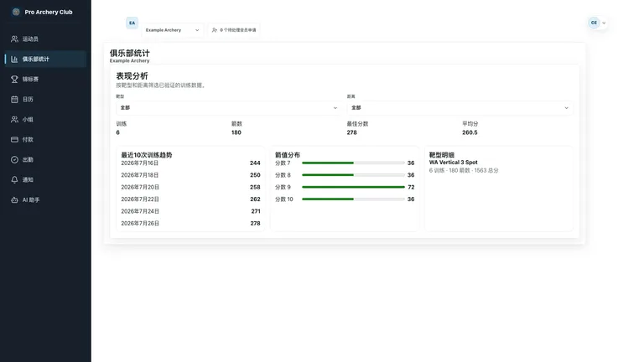Open the AI 助手 robot icon
The height and width of the screenshot is (362, 644).
14,200
